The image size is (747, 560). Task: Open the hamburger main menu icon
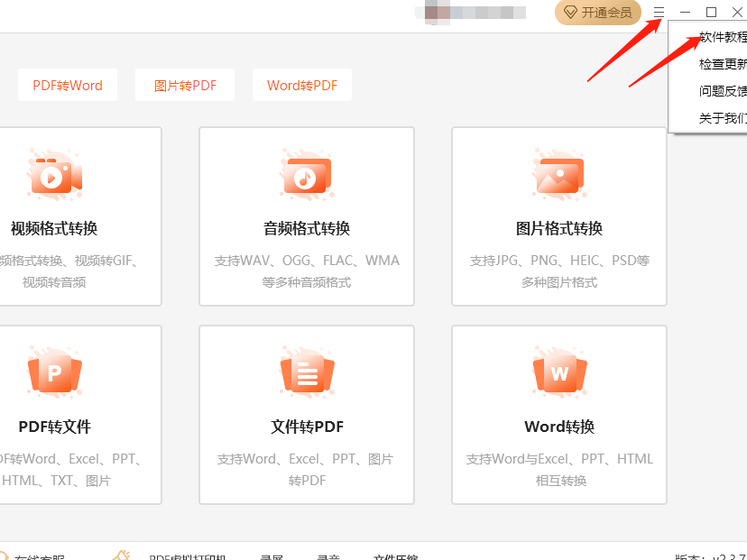[x=659, y=12]
